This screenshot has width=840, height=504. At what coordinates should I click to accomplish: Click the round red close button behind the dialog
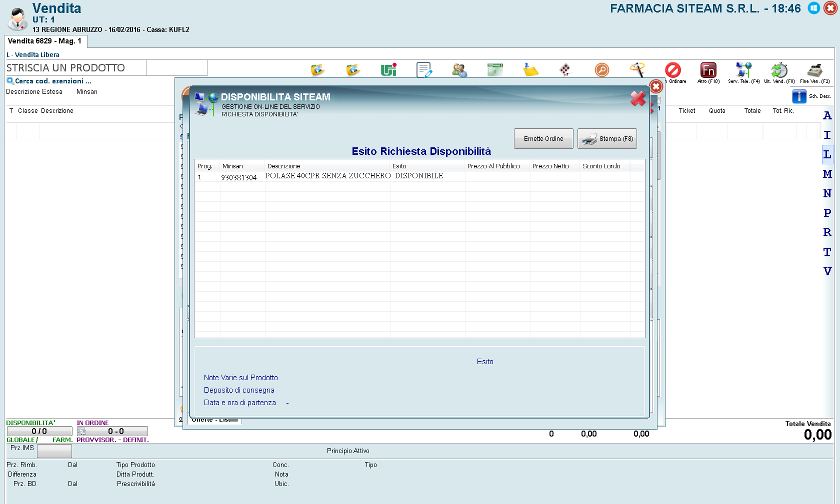tap(656, 86)
